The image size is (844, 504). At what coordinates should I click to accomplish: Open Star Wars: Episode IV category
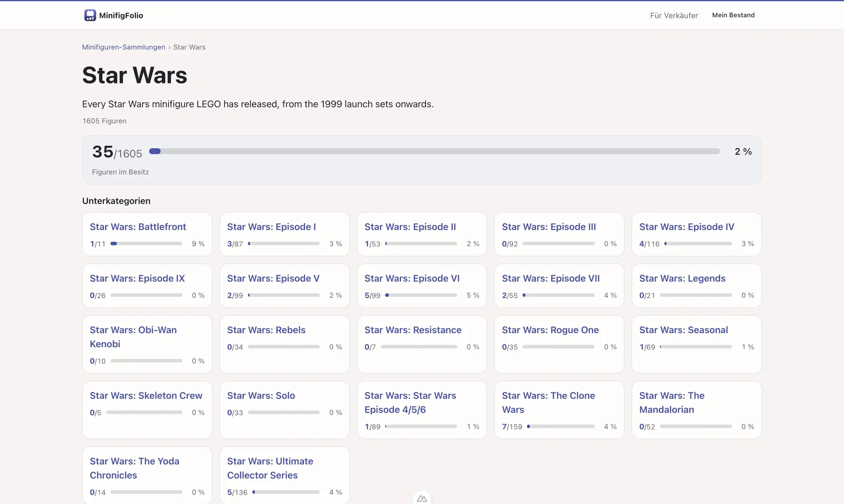[x=696, y=234]
